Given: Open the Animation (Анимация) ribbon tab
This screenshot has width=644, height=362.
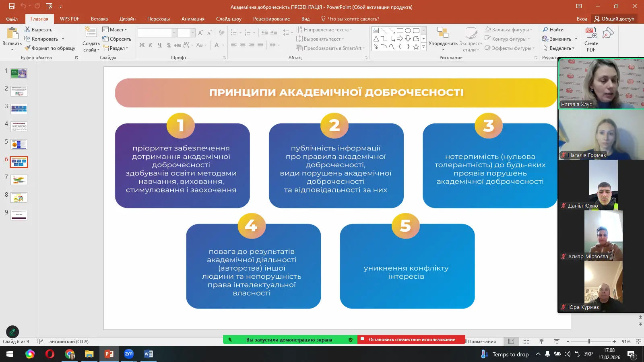Looking at the screenshot, I should (x=193, y=19).
